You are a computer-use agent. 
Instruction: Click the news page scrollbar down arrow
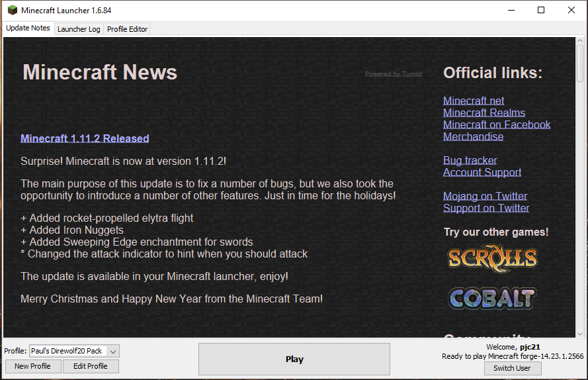point(580,333)
